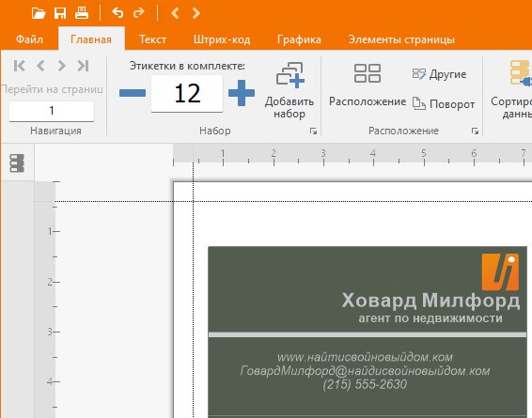Image resolution: width=532 pixels, height=418 pixels.
Task: Switch to the Главная tab
Action: tap(91, 39)
